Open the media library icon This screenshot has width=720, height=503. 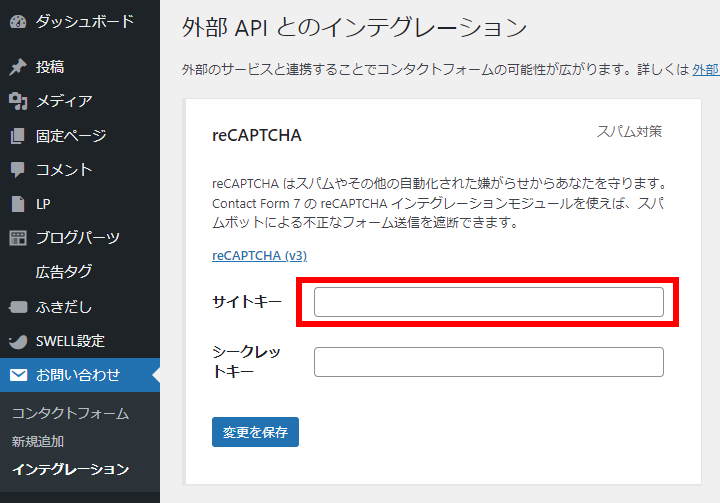coord(18,101)
